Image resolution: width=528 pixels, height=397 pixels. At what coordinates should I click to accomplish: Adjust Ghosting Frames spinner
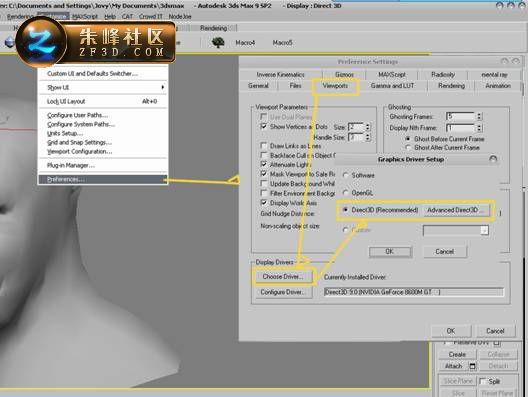point(479,117)
